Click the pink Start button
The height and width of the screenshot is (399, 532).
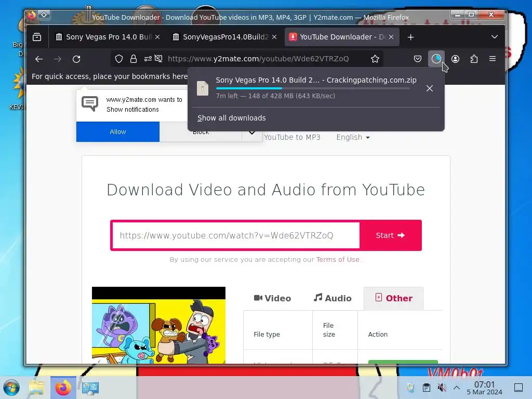click(x=391, y=235)
